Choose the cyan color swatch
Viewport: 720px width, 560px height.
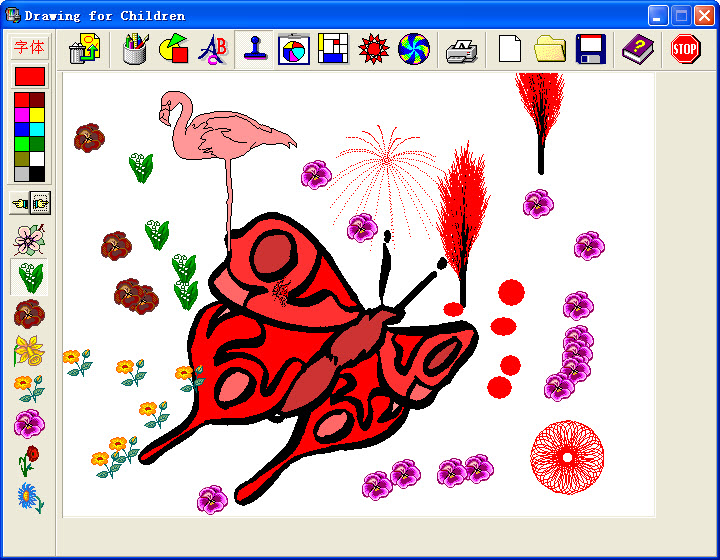(37, 129)
